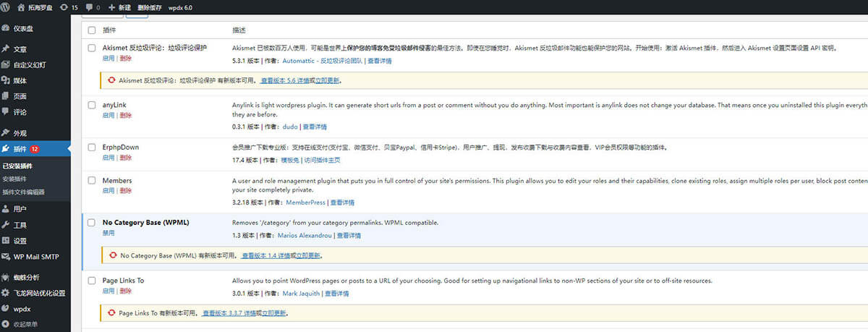The height and width of the screenshot is (332, 868).
Task: Open 外观 appearance brush icon in sidebar
Action: point(6,133)
